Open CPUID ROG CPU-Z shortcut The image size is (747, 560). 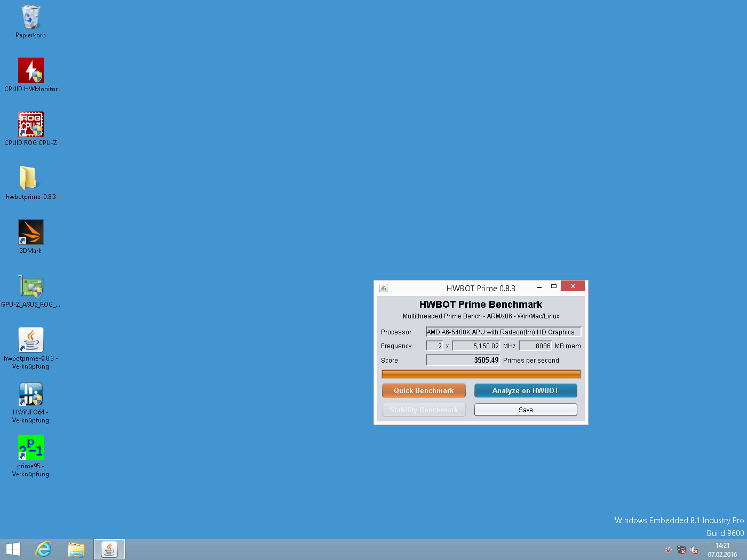[31, 129]
